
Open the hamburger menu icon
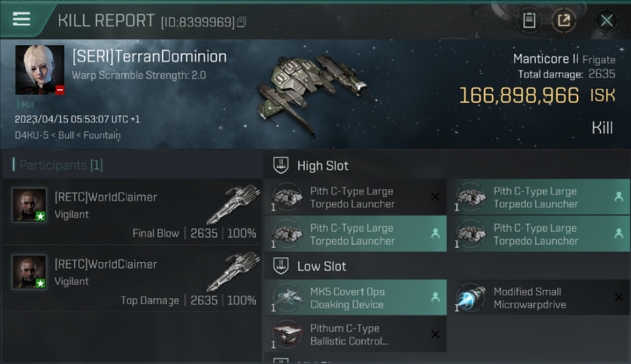tap(21, 19)
